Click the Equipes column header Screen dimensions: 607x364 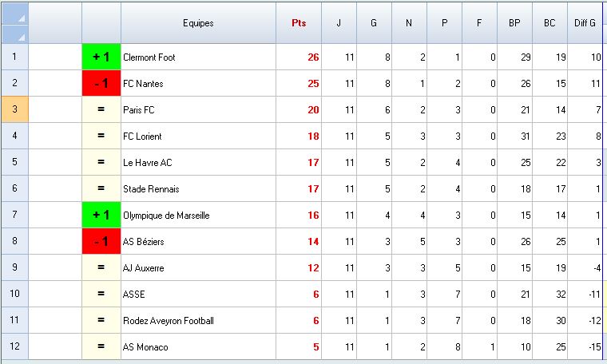tap(198, 23)
